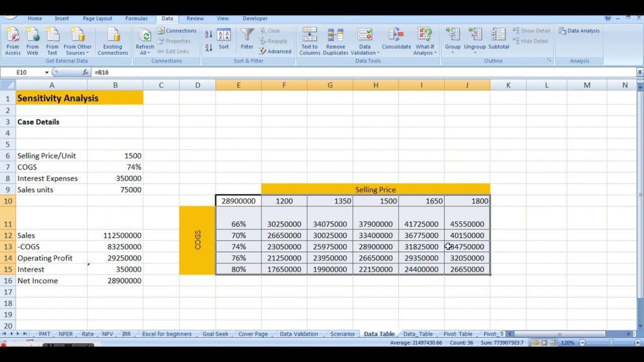Open the Formulas ribbon tab
The height and width of the screenshot is (362, 644).
point(137,19)
